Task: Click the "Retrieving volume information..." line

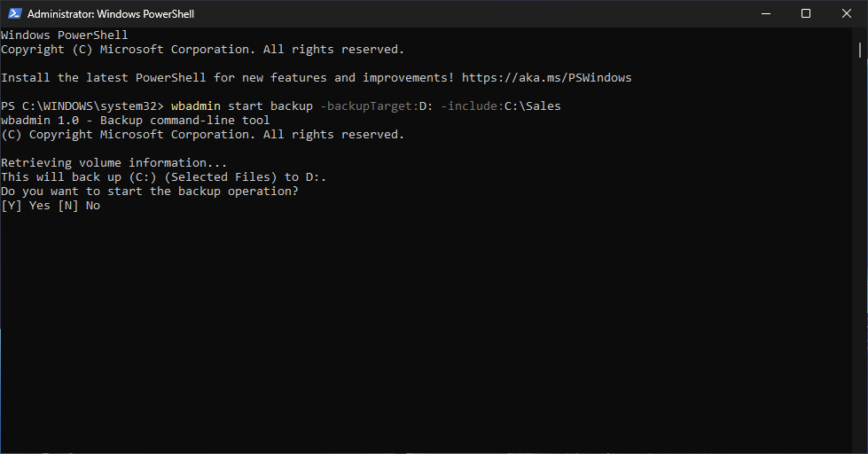Action: pos(114,163)
